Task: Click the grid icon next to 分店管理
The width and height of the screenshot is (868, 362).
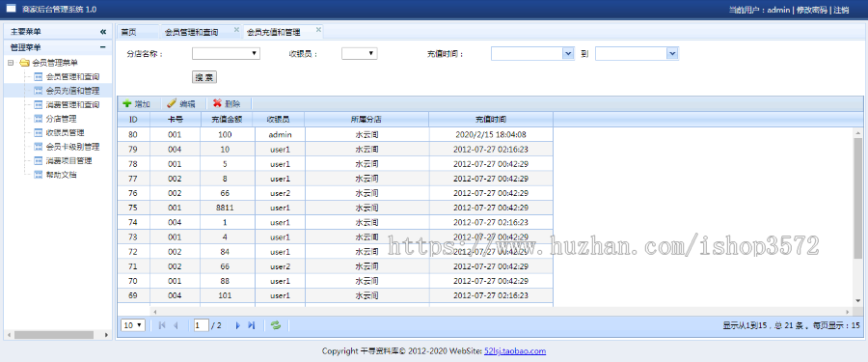Action: 39,119
